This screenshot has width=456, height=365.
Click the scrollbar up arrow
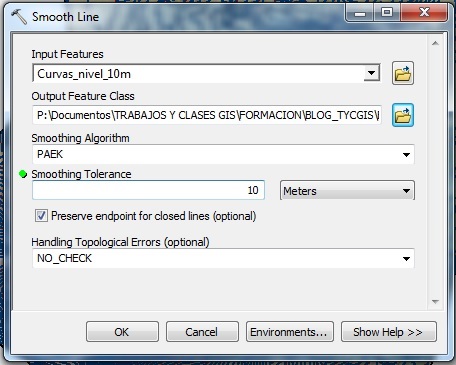click(x=435, y=43)
